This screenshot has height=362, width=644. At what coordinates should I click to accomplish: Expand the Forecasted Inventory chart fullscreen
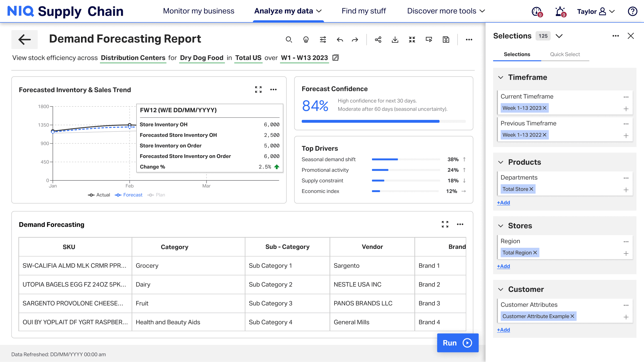pyautogui.click(x=258, y=89)
